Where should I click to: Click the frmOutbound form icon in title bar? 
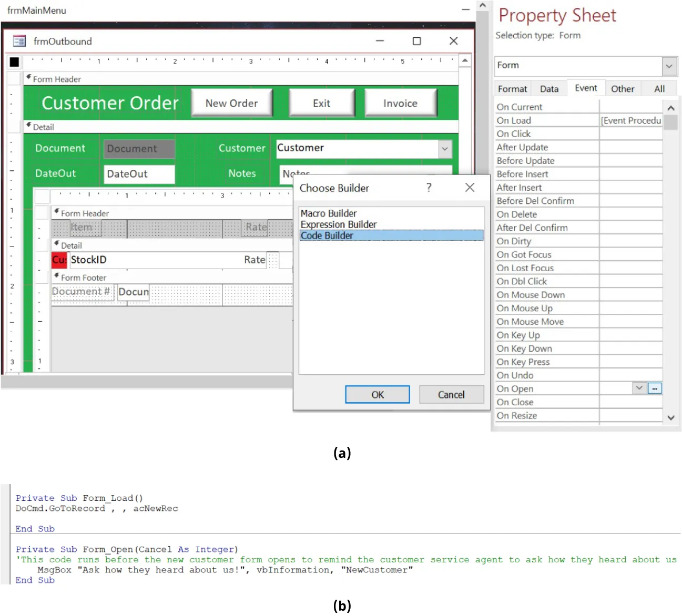click(19, 41)
